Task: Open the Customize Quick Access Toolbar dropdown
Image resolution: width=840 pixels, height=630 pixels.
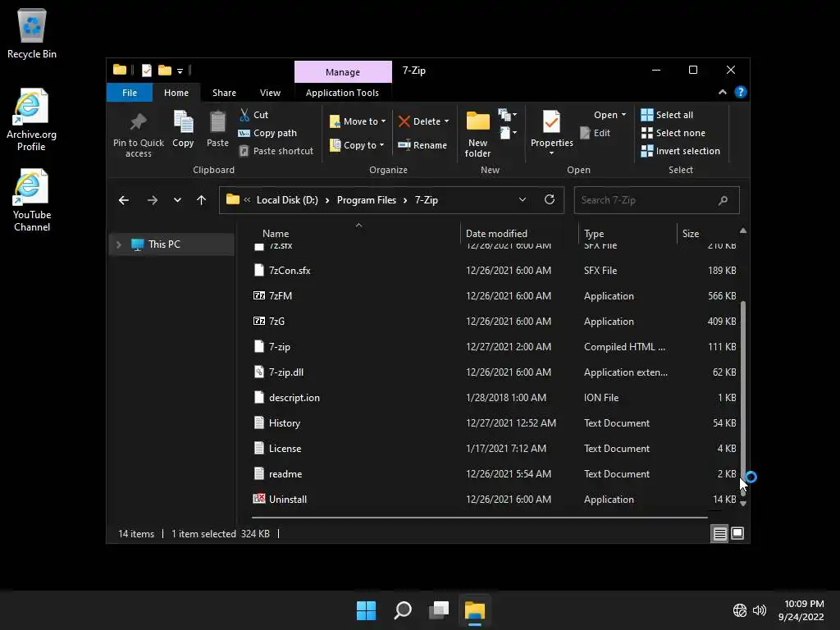Action: click(180, 71)
